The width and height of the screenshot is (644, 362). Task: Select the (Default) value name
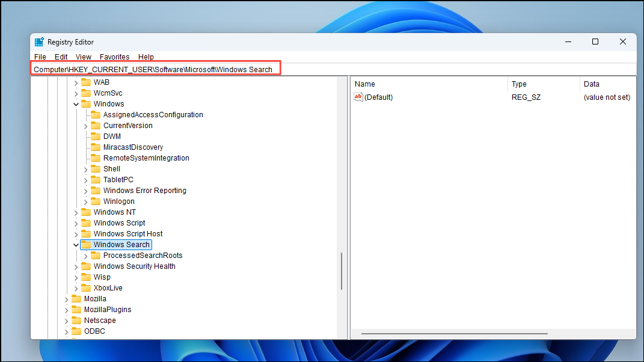378,97
